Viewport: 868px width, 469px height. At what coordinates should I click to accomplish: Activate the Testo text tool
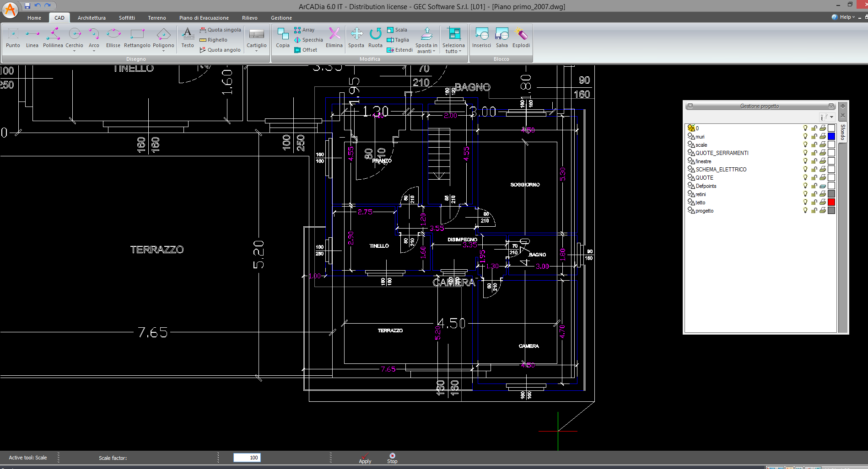(188, 37)
